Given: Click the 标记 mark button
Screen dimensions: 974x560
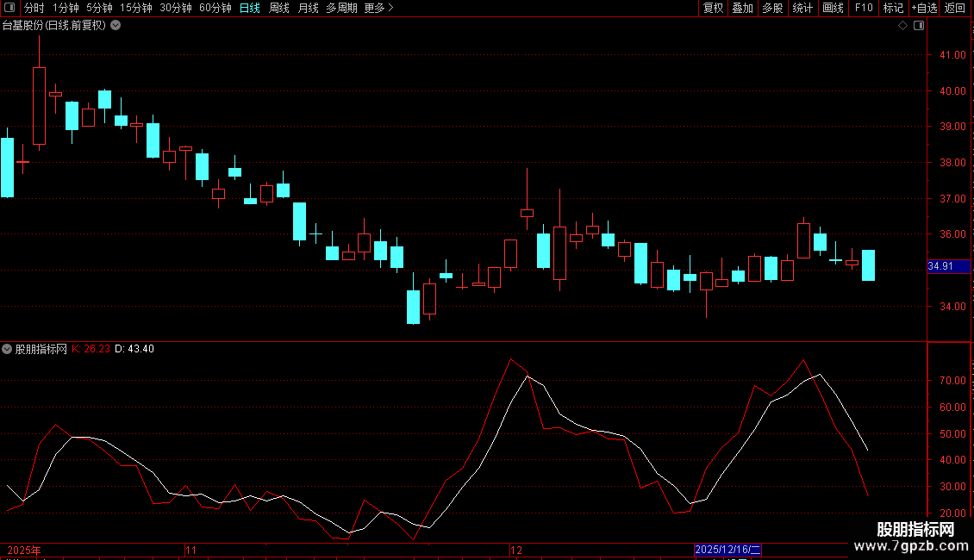Looking at the screenshot, I should point(893,8).
